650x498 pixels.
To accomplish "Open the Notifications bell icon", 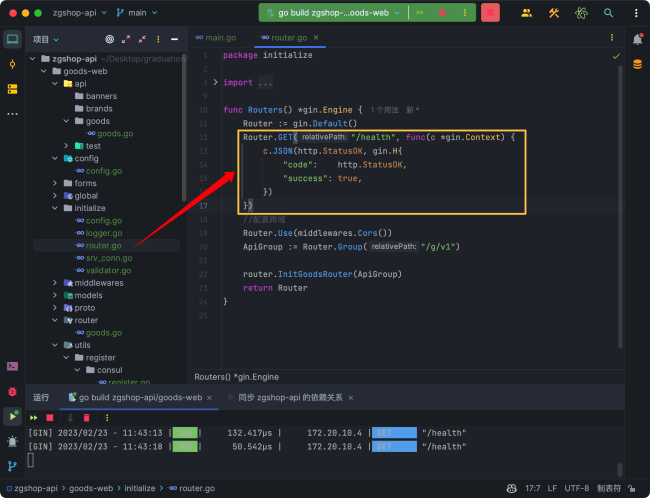I will point(637,39).
